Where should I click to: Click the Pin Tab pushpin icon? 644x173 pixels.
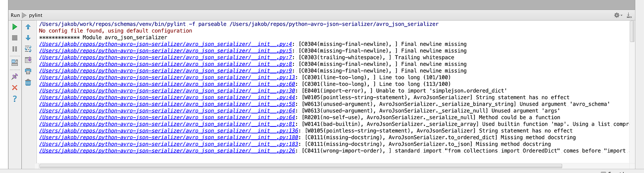[14, 76]
